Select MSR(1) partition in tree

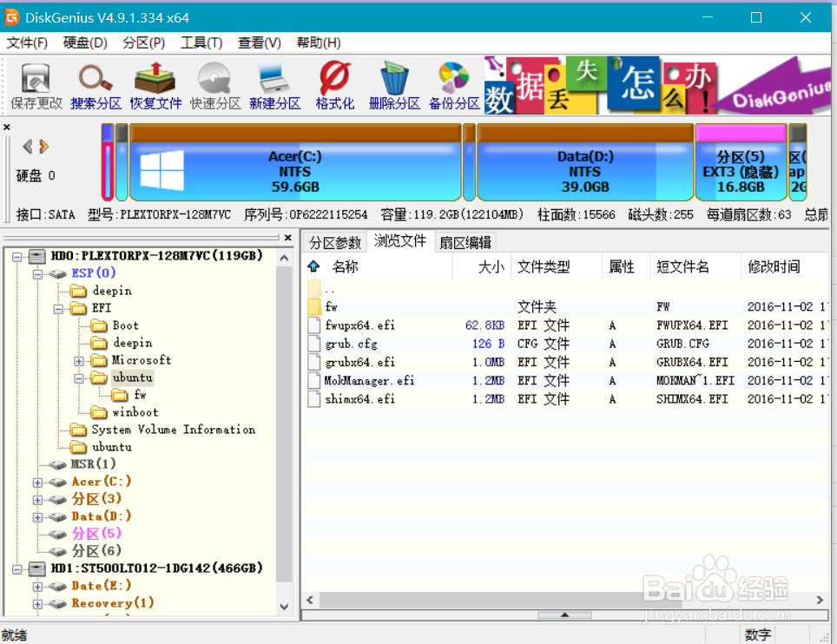[x=94, y=463]
